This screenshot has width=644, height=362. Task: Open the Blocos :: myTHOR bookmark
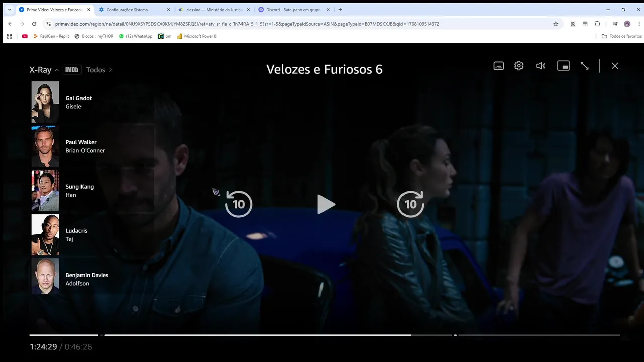pyautogui.click(x=94, y=36)
